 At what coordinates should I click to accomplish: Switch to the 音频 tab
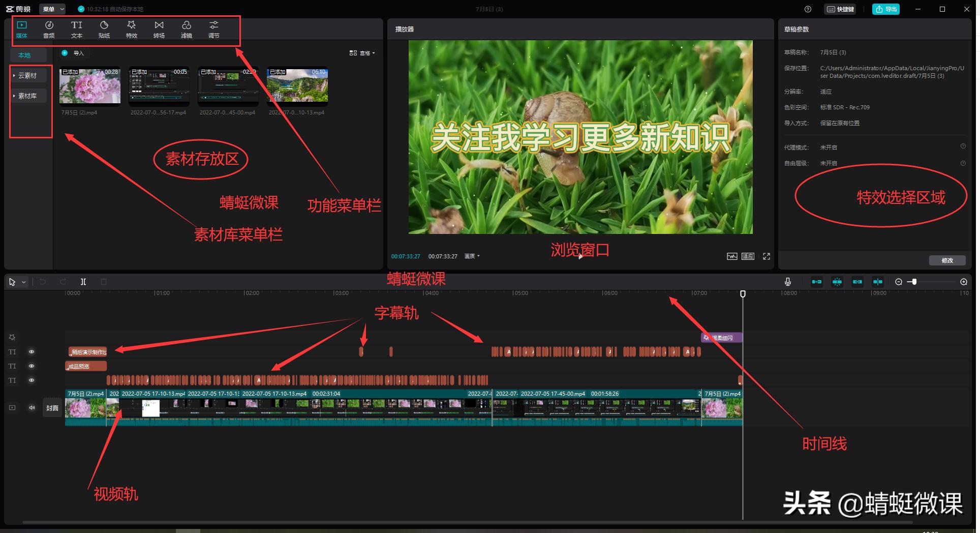coord(49,28)
